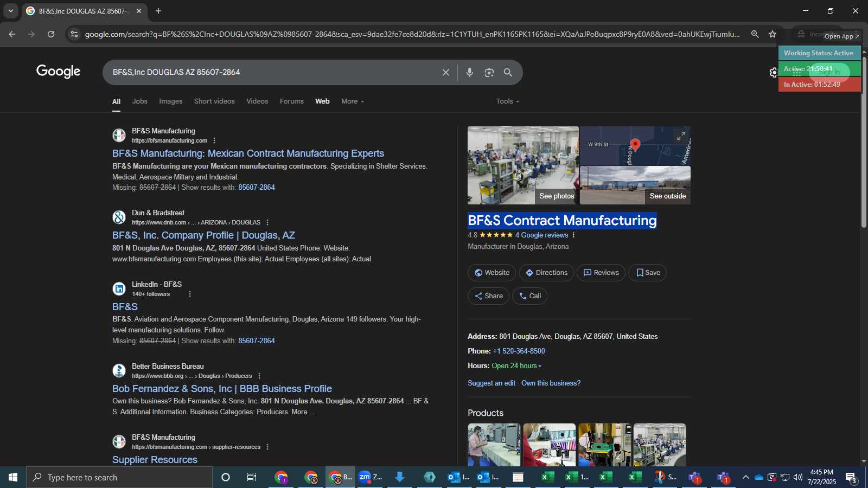Open more options for BF&S Manufacturing result

tap(214, 140)
